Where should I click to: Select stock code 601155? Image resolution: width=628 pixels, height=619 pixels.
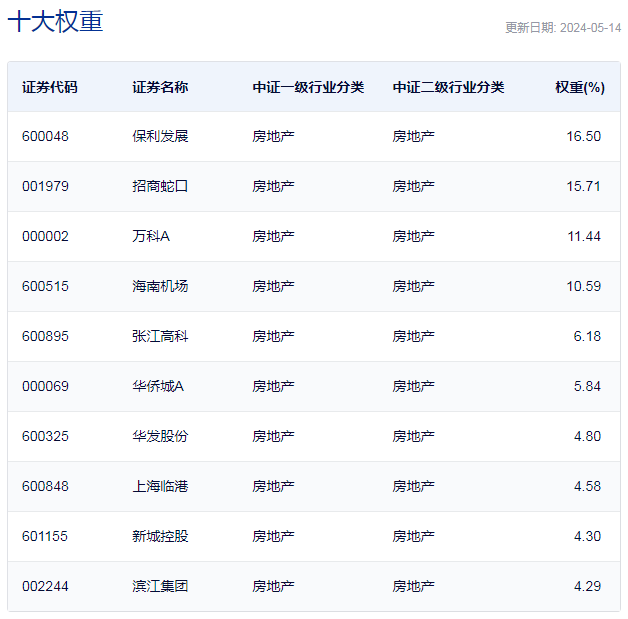(45, 537)
